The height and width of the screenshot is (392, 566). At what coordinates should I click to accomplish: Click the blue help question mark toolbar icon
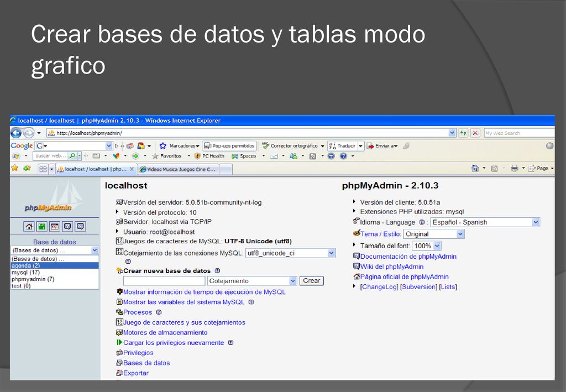tap(343, 156)
